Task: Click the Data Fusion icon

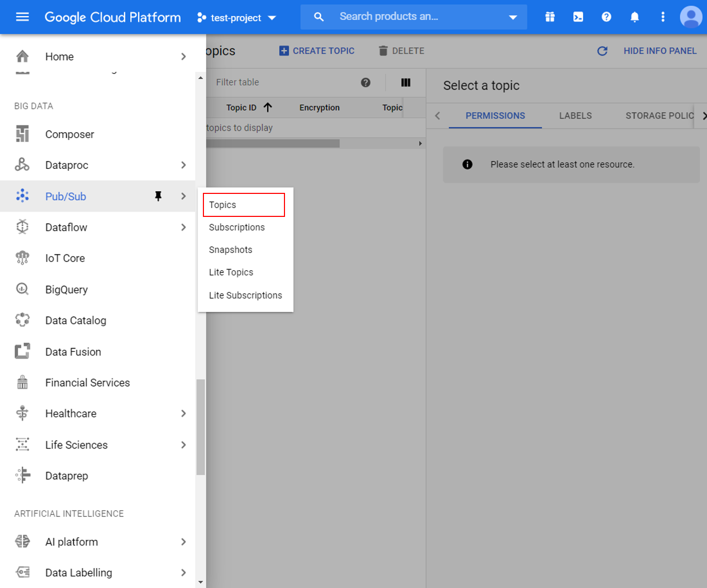Action: tap(22, 351)
